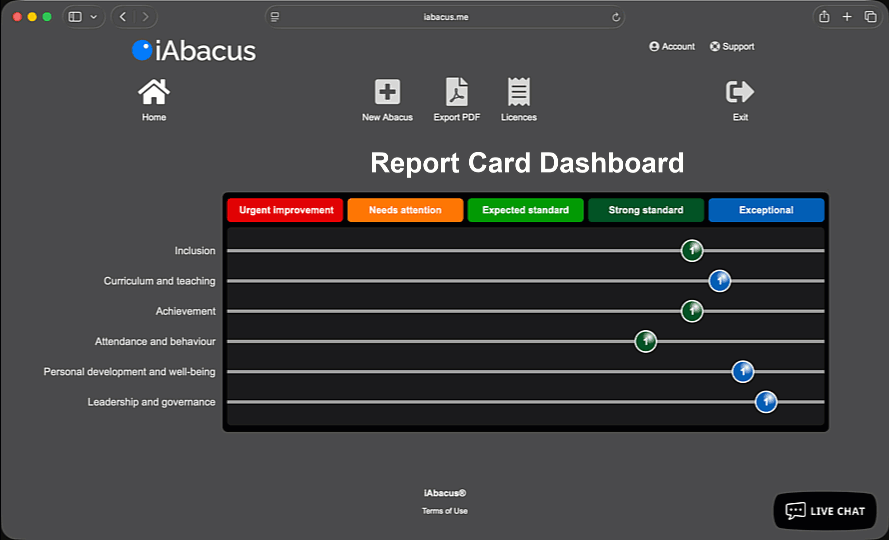Reload the page in Safari

pyautogui.click(x=616, y=17)
